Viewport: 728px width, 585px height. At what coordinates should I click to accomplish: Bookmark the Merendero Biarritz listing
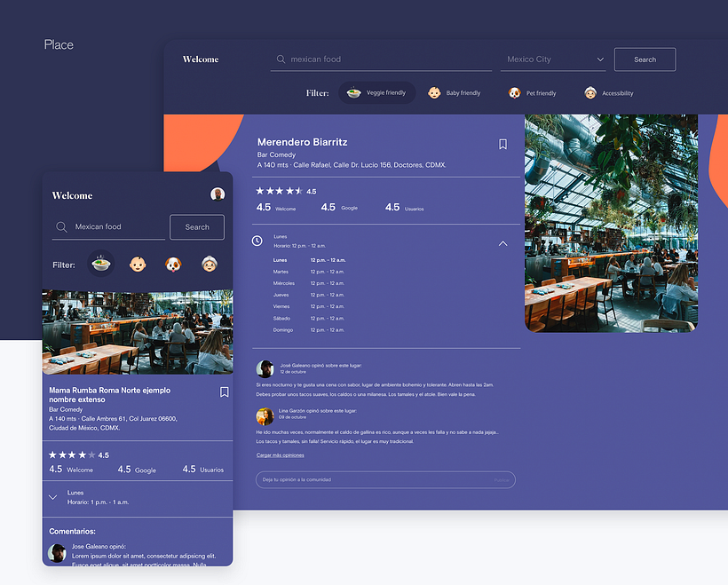[x=502, y=145]
